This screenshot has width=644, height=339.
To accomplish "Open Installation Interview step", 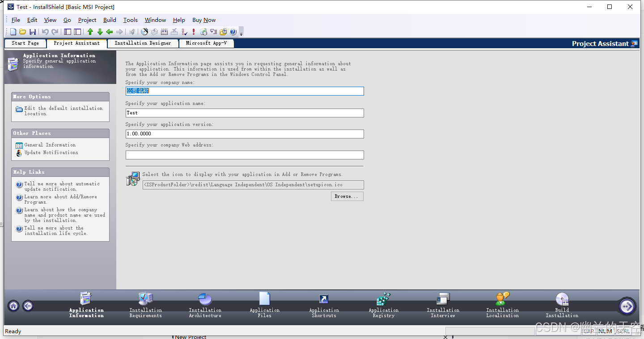I will click(443, 305).
